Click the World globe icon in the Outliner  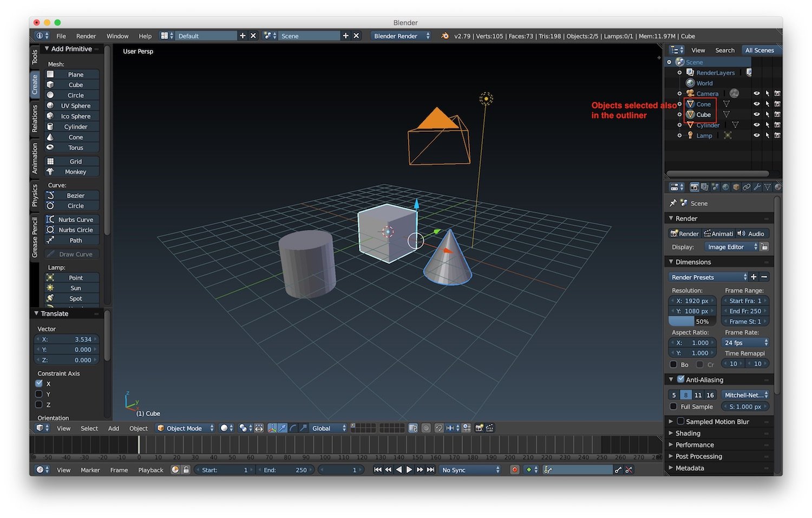[x=690, y=83]
